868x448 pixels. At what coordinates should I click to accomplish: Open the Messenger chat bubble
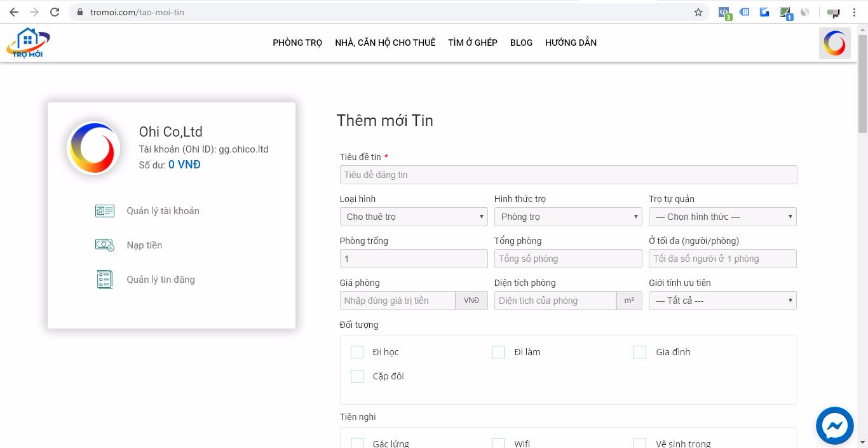tap(834, 426)
